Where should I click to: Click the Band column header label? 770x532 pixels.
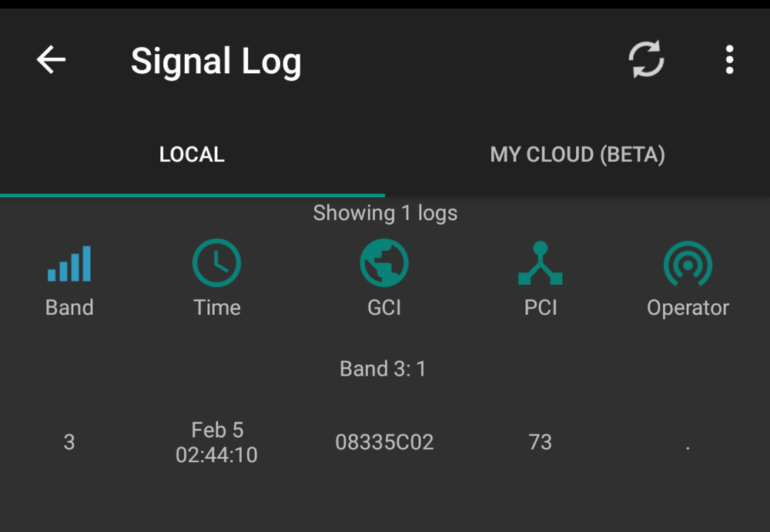pos(69,307)
